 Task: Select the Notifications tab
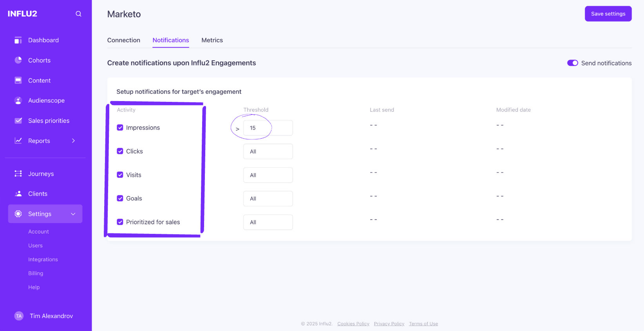[171, 40]
